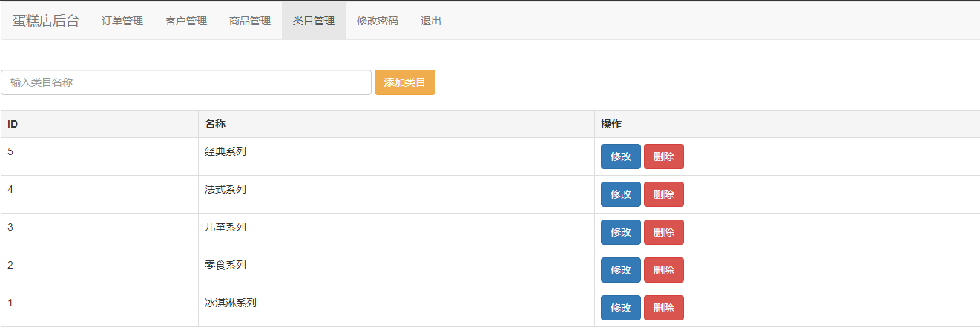Go to 订单管理 in the navbar
The image size is (980, 336).
(122, 21)
